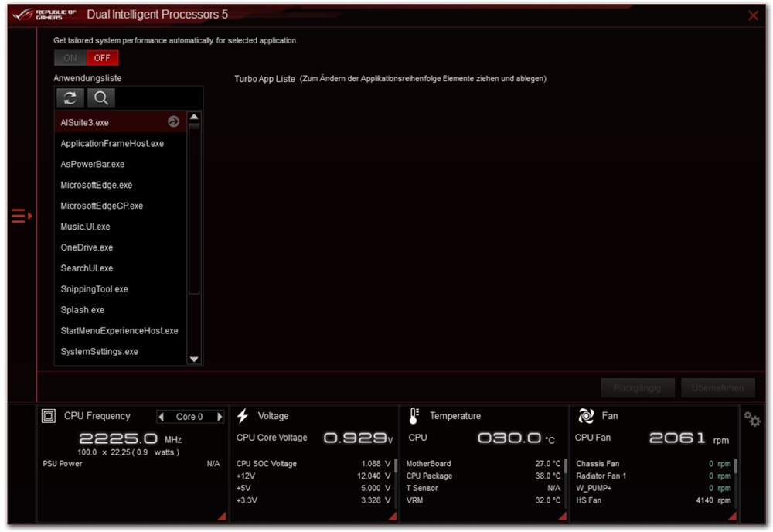Select Music.UI.exe

coord(121,227)
